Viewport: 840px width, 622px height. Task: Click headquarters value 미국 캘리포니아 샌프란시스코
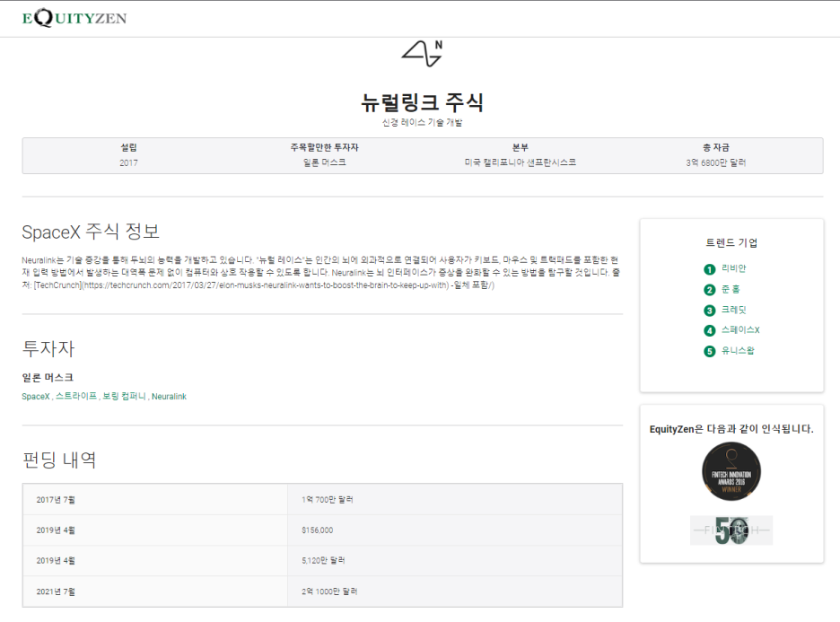[521, 162]
